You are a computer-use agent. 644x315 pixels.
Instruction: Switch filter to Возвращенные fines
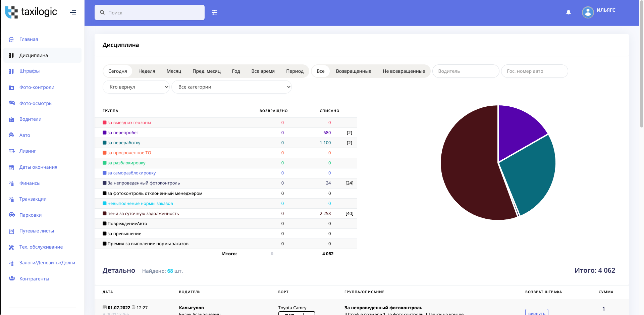click(353, 71)
